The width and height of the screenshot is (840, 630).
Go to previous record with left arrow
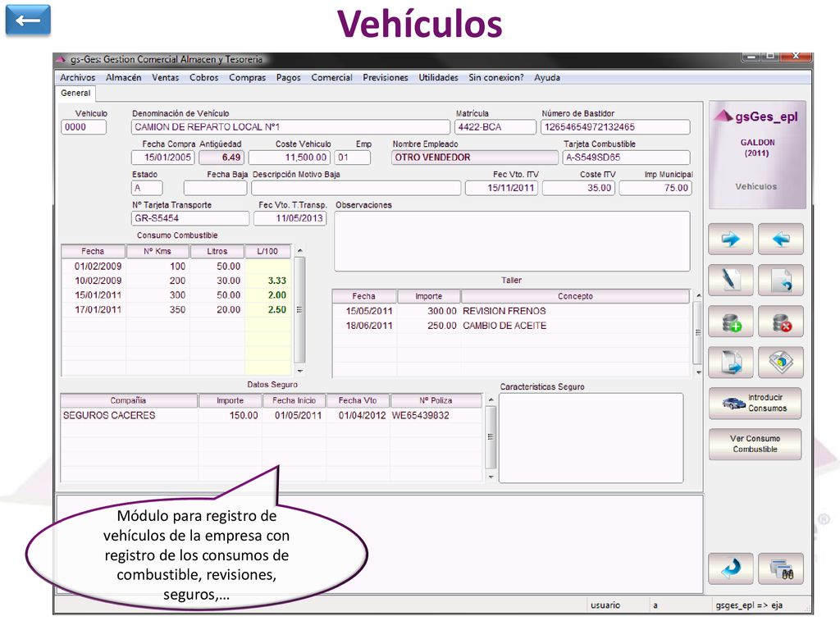pos(781,239)
